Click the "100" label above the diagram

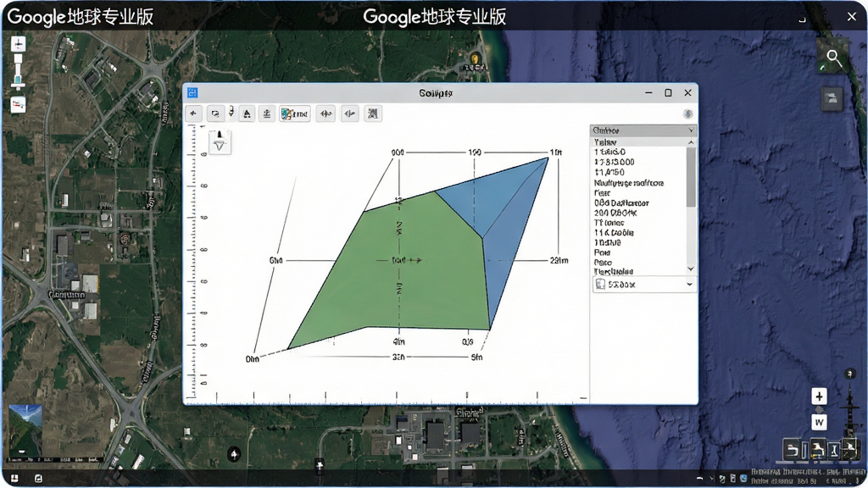[475, 152]
